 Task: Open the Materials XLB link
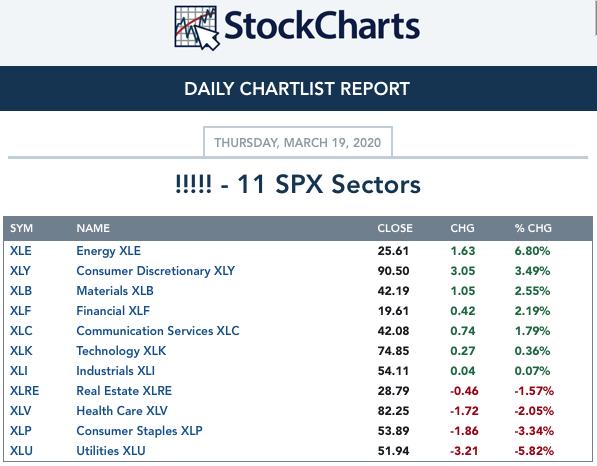[x=115, y=291]
